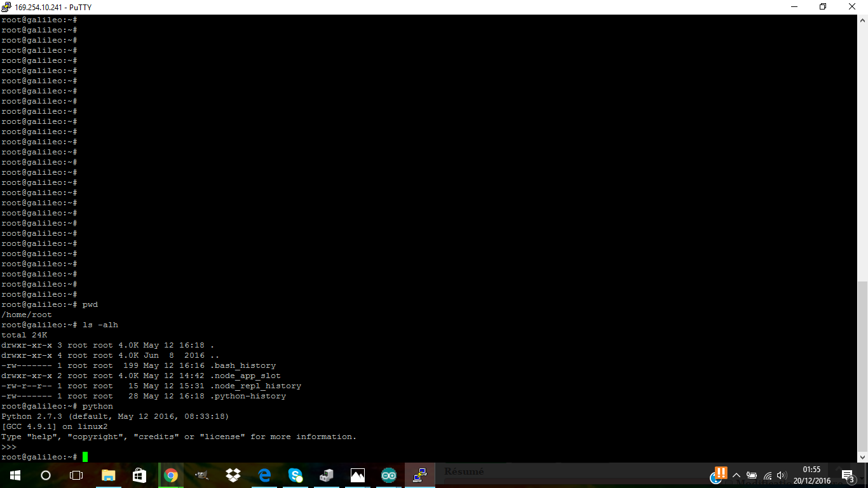Launch File Explorer from the taskbar
The height and width of the screenshot is (488, 868).
(109, 475)
